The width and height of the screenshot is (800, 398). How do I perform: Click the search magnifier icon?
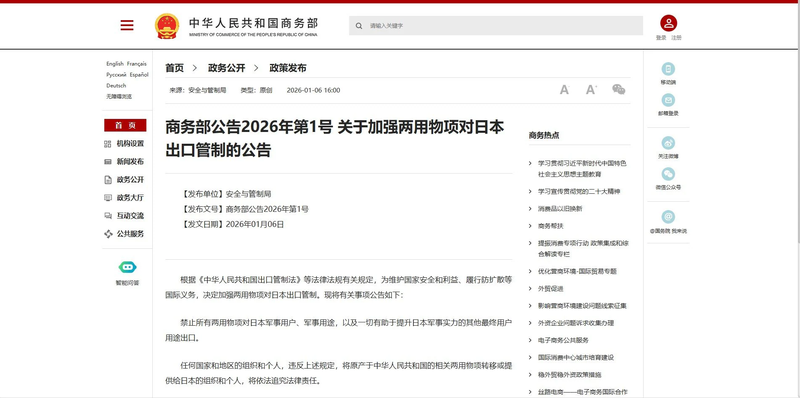click(x=359, y=26)
